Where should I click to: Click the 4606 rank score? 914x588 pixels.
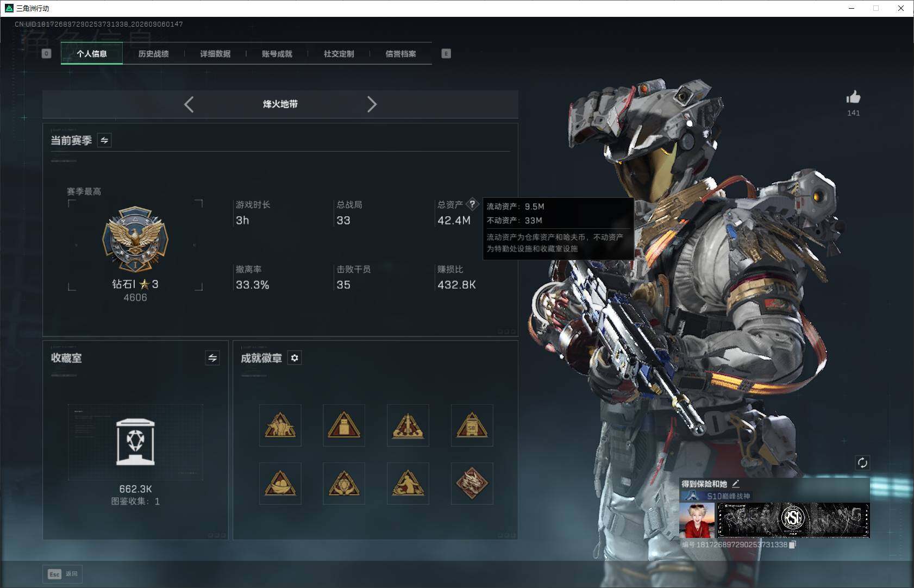click(x=135, y=297)
